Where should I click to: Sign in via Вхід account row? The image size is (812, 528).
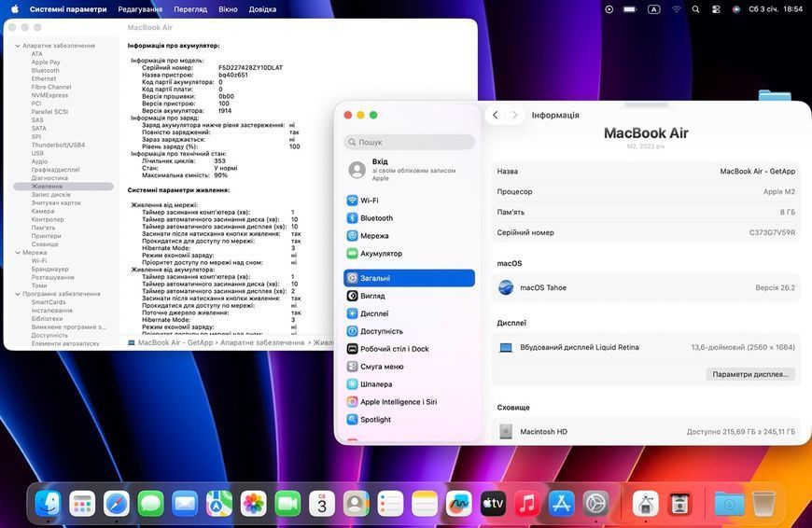click(x=409, y=169)
